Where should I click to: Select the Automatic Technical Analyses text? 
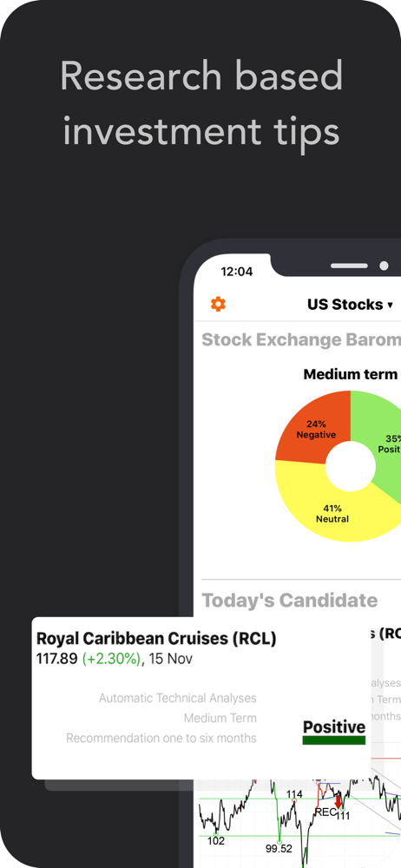[178, 698]
